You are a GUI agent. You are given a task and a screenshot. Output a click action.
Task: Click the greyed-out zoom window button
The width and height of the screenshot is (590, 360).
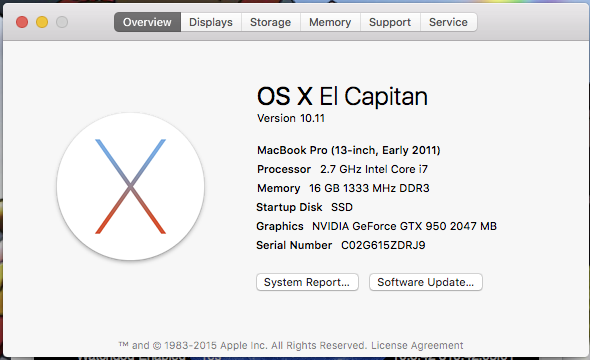(x=62, y=22)
